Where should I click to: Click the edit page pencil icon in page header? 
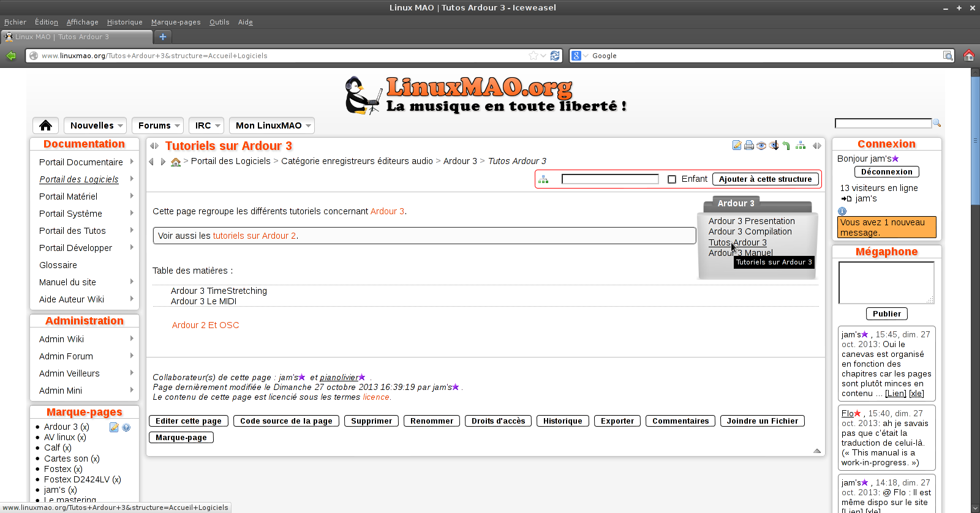737,146
